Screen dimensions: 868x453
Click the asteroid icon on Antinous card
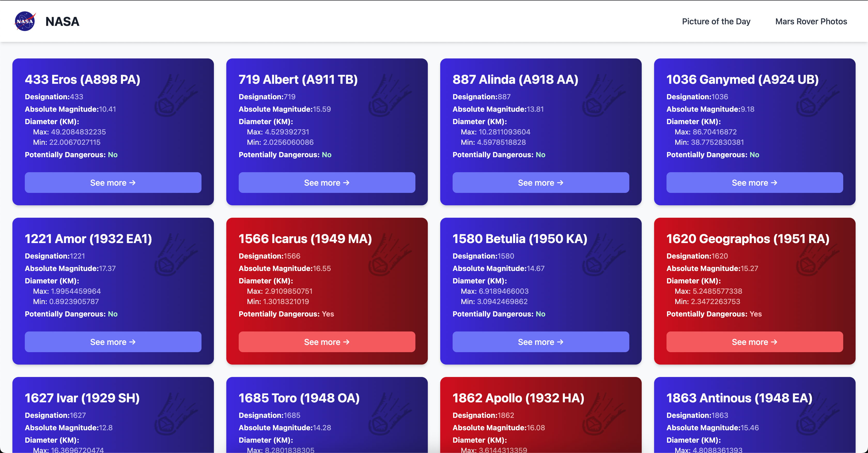818,414
